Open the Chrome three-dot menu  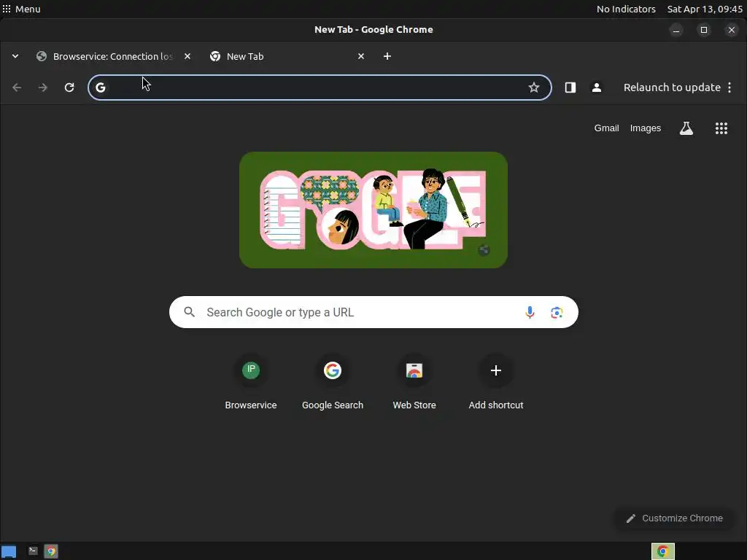pyautogui.click(x=729, y=87)
